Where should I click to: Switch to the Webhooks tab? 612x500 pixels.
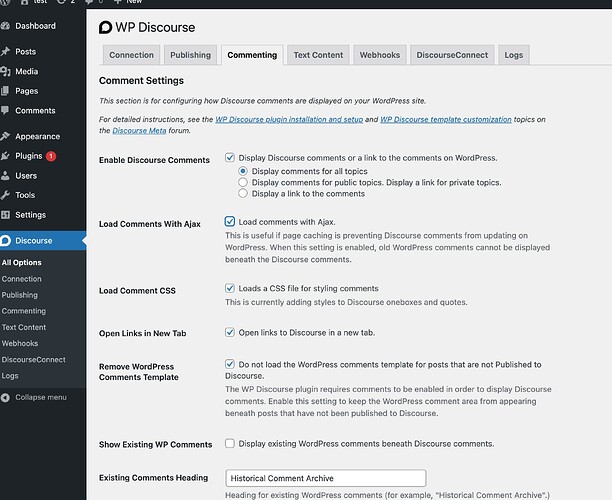click(x=380, y=55)
